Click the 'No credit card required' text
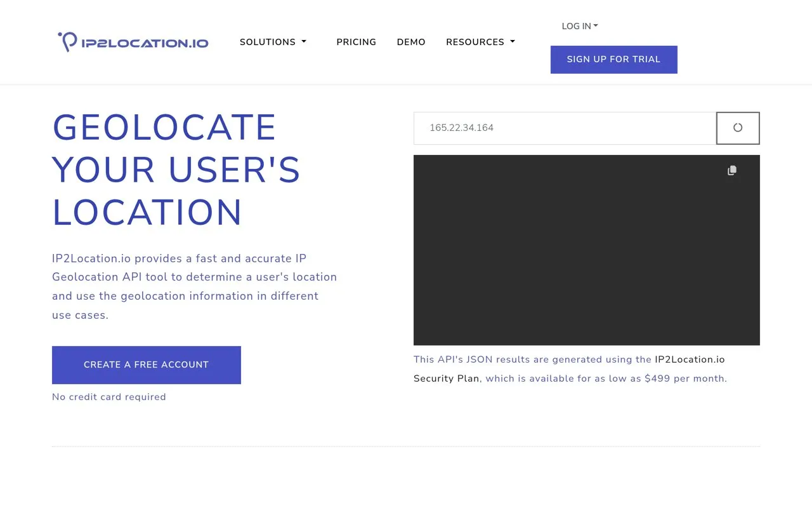Image resolution: width=812 pixels, height=508 pixels. pyautogui.click(x=109, y=397)
